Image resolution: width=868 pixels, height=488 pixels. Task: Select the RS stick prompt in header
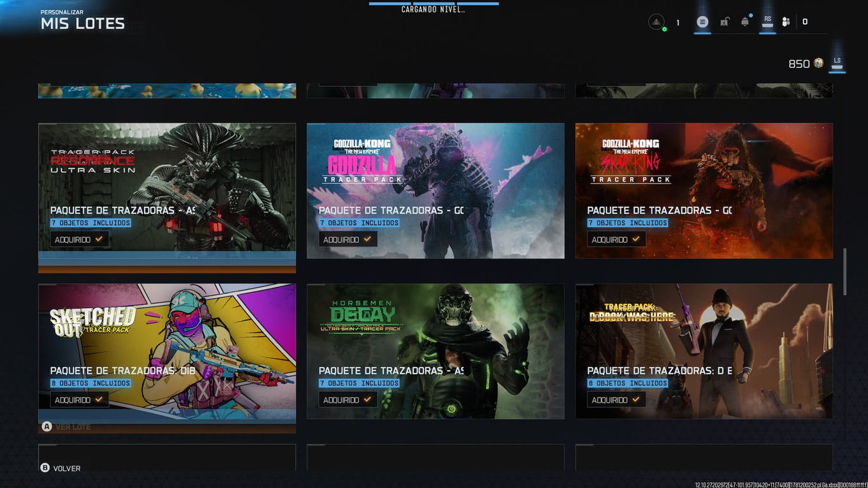[x=767, y=22]
